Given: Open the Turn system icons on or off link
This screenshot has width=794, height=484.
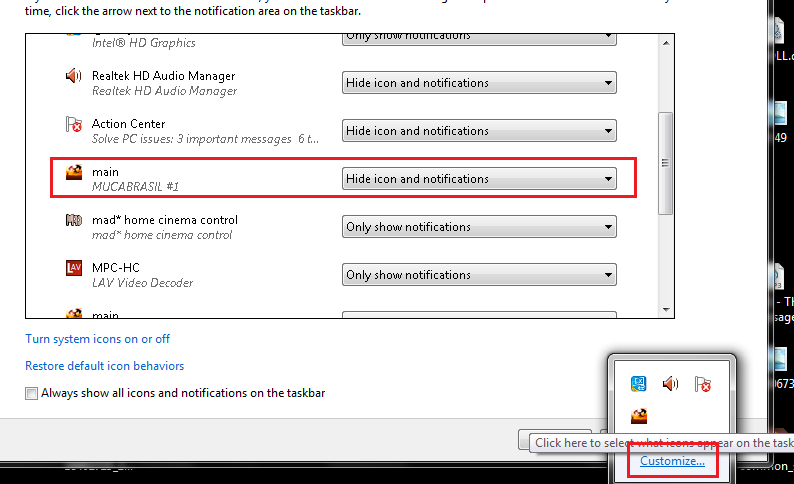Looking at the screenshot, I should point(97,339).
